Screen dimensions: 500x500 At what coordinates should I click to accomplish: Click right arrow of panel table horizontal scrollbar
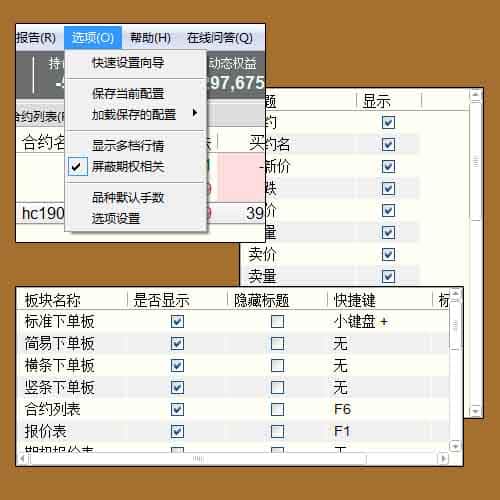pyautogui.click(x=443, y=459)
